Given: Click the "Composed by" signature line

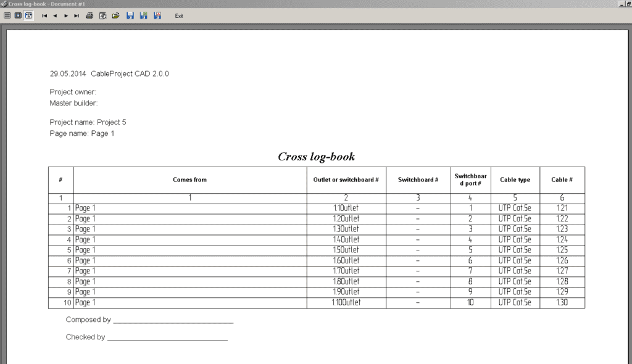Looking at the screenshot, I should tap(173, 320).
